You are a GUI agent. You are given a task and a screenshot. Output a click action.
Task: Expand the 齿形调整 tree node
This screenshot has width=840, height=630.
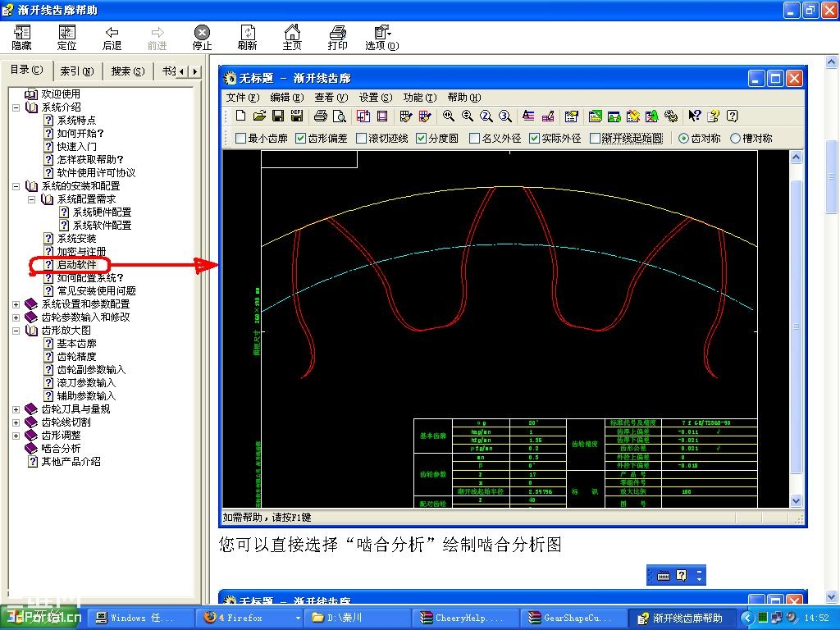coord(16,436)
